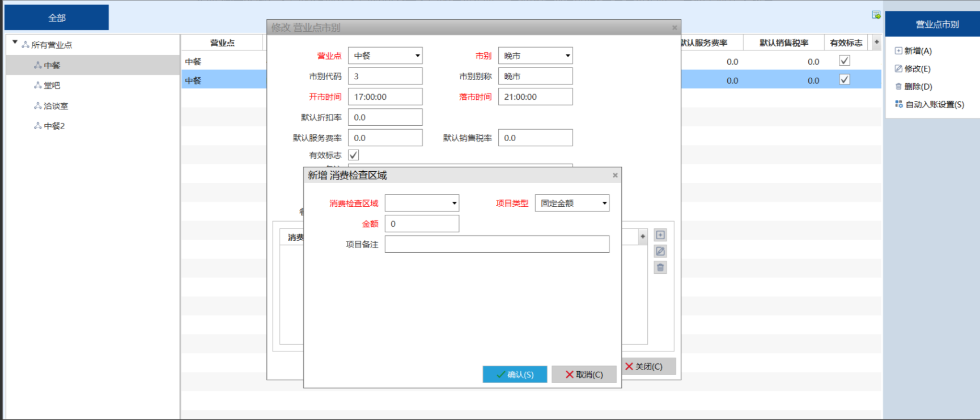Select 洽谈室 in the tree

tap(56, 106)
